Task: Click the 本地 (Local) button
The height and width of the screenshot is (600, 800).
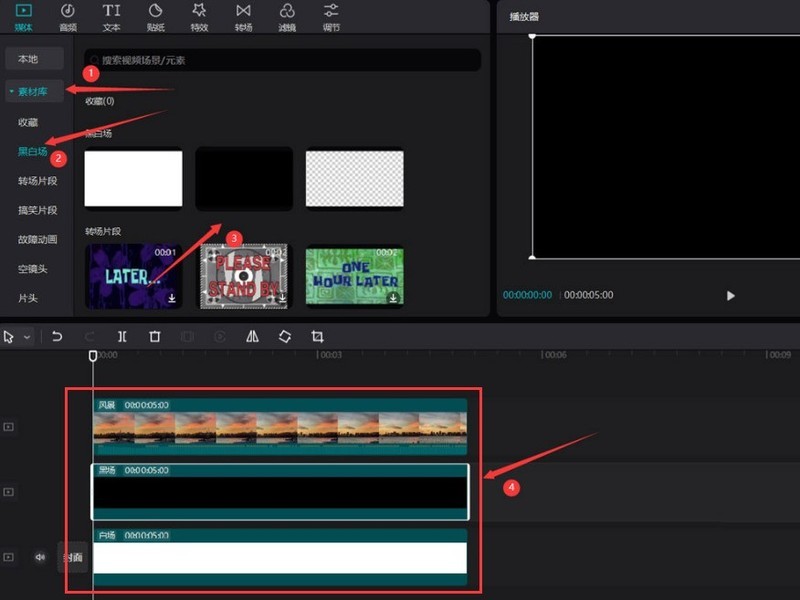Action: click(34, 59)
